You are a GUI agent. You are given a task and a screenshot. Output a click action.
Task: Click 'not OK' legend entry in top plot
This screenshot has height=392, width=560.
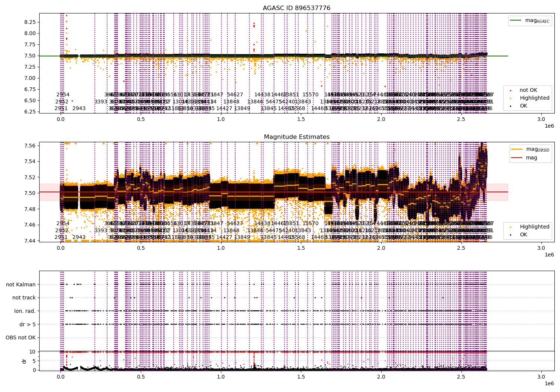coord(528,90)
